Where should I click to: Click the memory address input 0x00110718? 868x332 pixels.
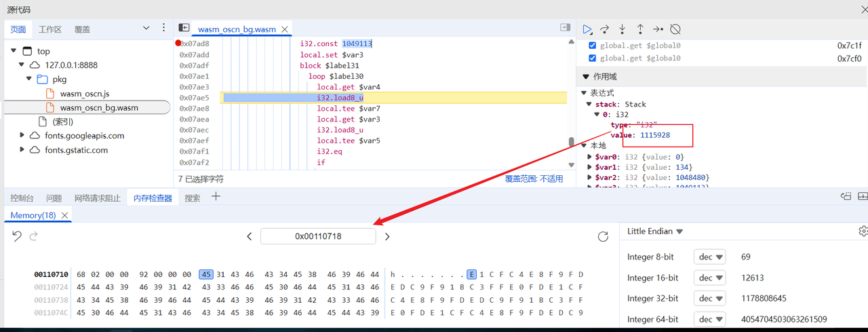[x=318, y=236]
